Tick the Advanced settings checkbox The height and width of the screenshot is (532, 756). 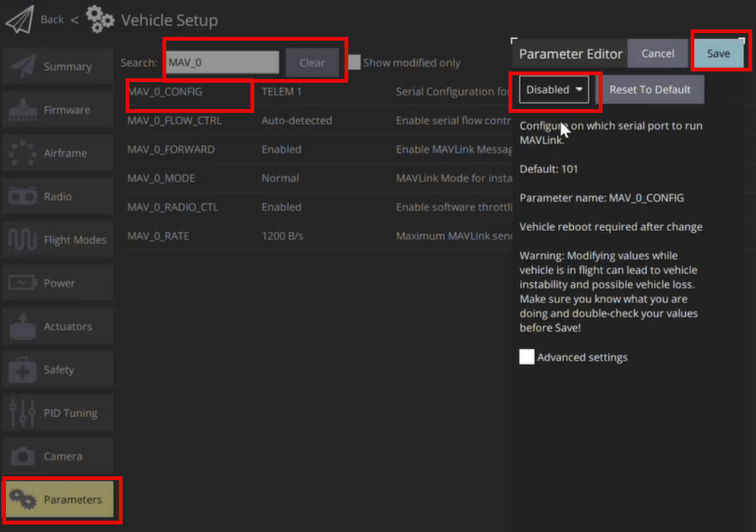pos(527,357)
